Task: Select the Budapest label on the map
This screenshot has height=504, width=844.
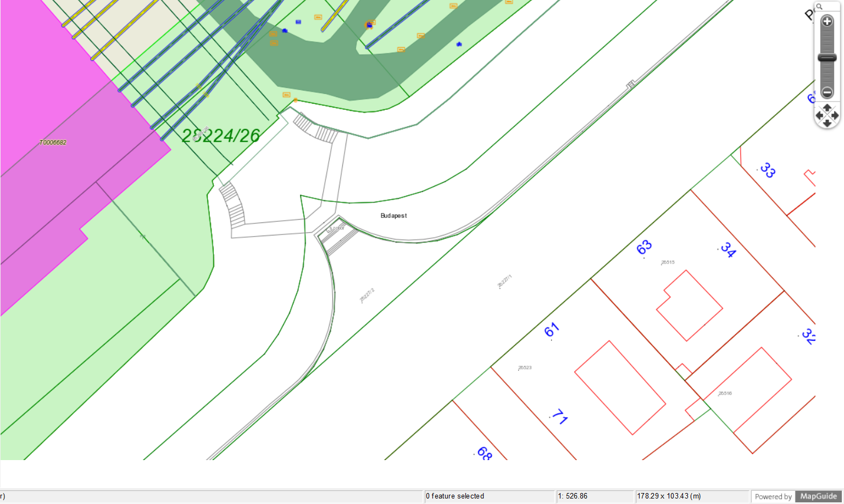Action: pos(393,216)
